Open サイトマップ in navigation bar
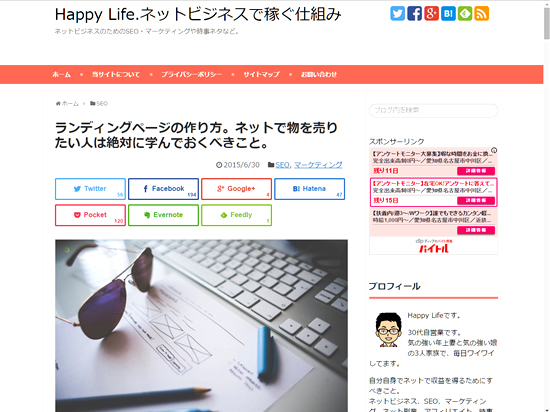The image size is (550, 412). (261, 74)
